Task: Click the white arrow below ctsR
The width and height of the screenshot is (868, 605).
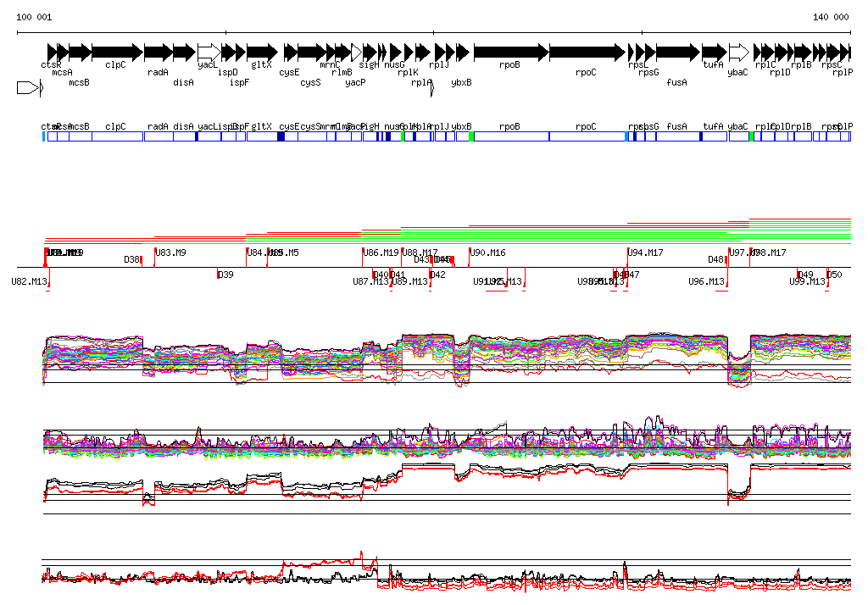Action: (x=28, y=88)
